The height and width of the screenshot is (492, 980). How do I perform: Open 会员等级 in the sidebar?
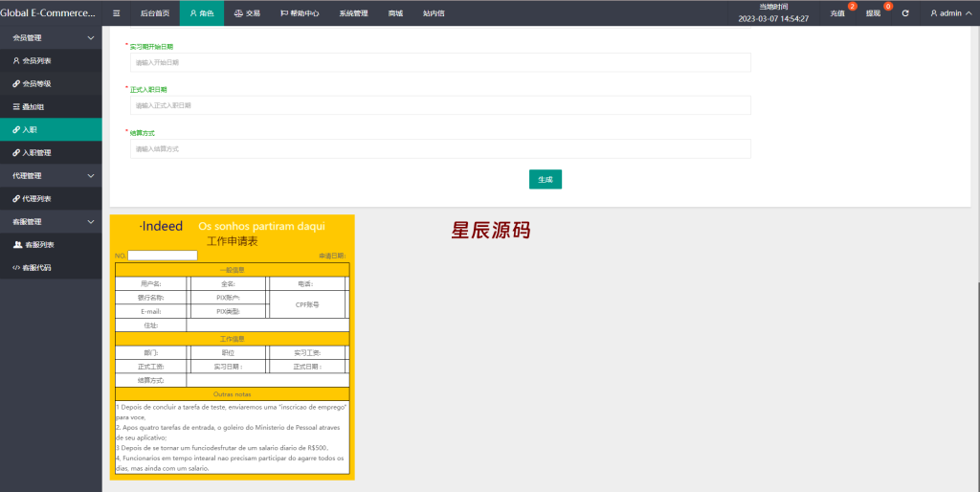tap(51, 84)
